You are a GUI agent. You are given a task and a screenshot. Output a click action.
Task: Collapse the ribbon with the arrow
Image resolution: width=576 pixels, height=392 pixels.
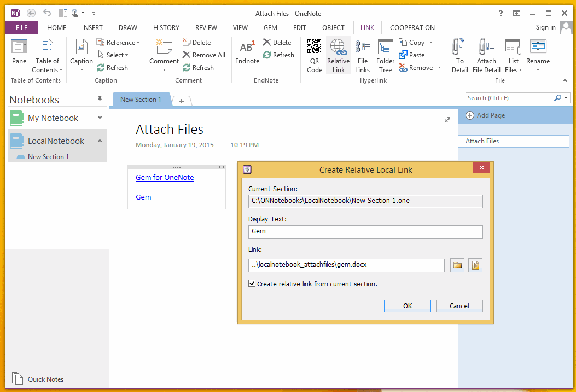click(565, 80)
